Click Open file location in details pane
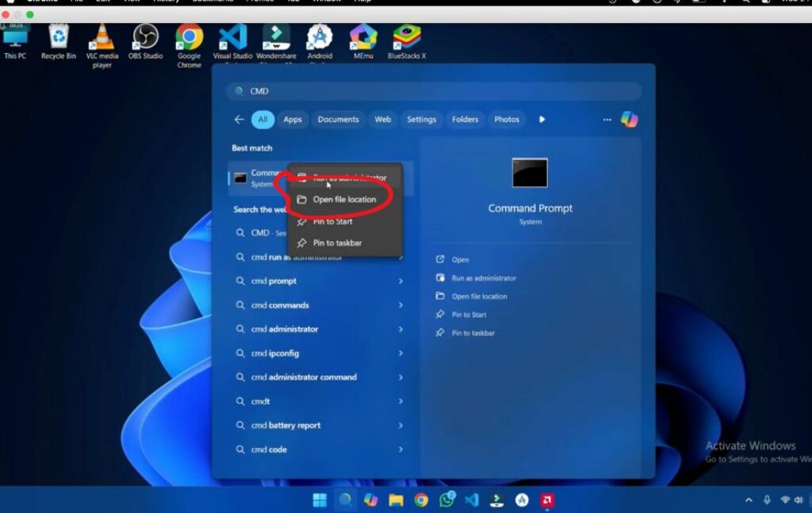The width and height of the screenshot is (812, 513). [479, 296]
